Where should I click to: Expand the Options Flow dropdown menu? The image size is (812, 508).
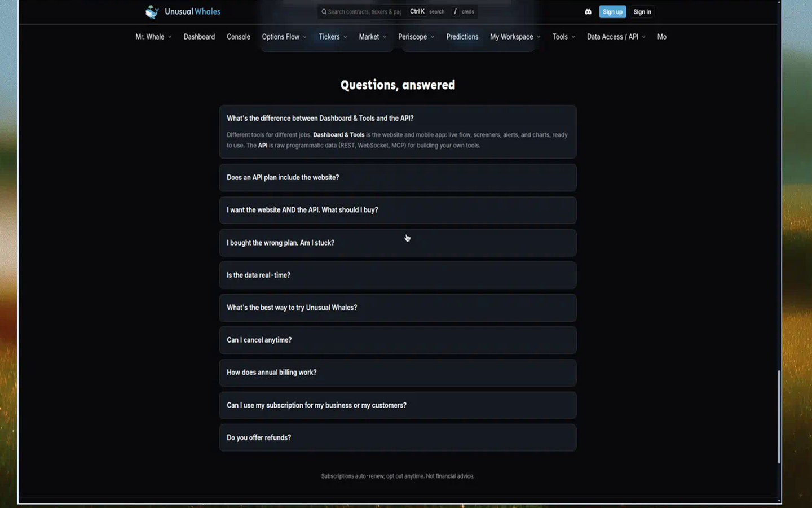(x=284, y=37)
